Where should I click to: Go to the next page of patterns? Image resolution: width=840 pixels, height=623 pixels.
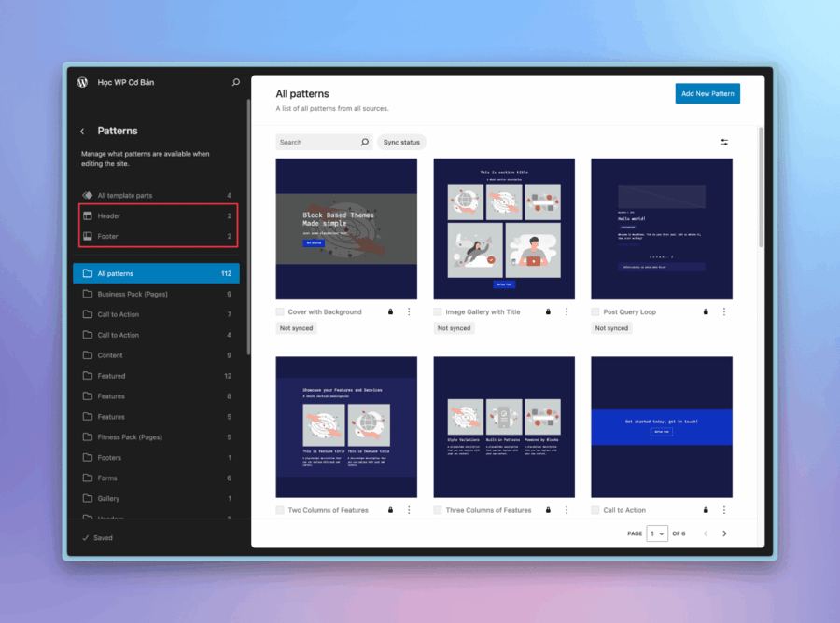tap(724, 533)
